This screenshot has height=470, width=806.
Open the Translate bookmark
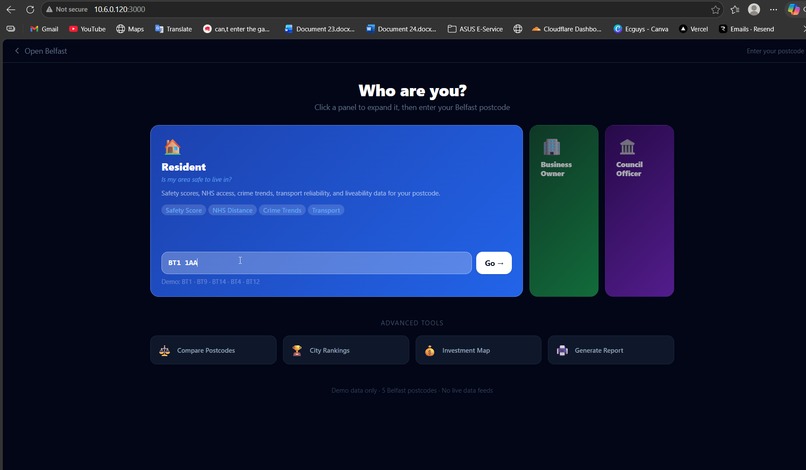coord(173,29)
